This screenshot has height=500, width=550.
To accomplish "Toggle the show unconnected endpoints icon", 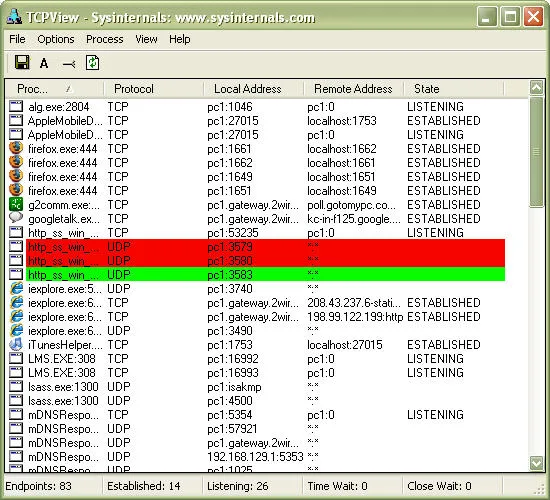I will click(68, 64).
